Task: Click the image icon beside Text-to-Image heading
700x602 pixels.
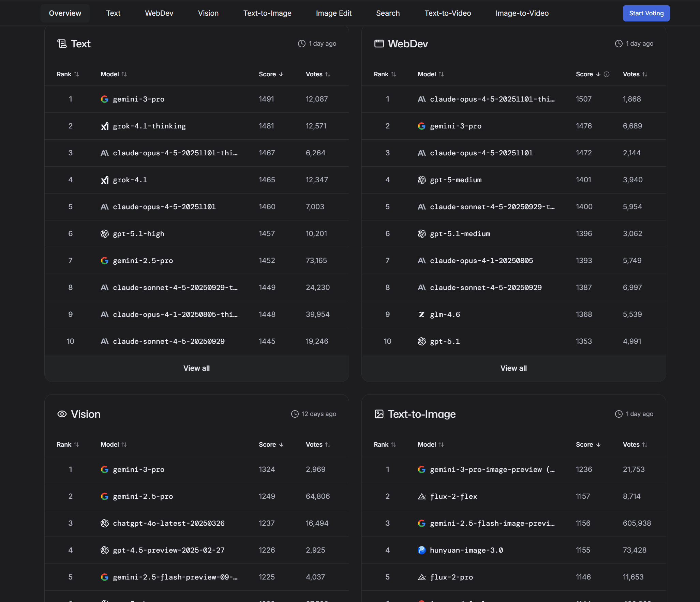Action: (x=379, y=414)
